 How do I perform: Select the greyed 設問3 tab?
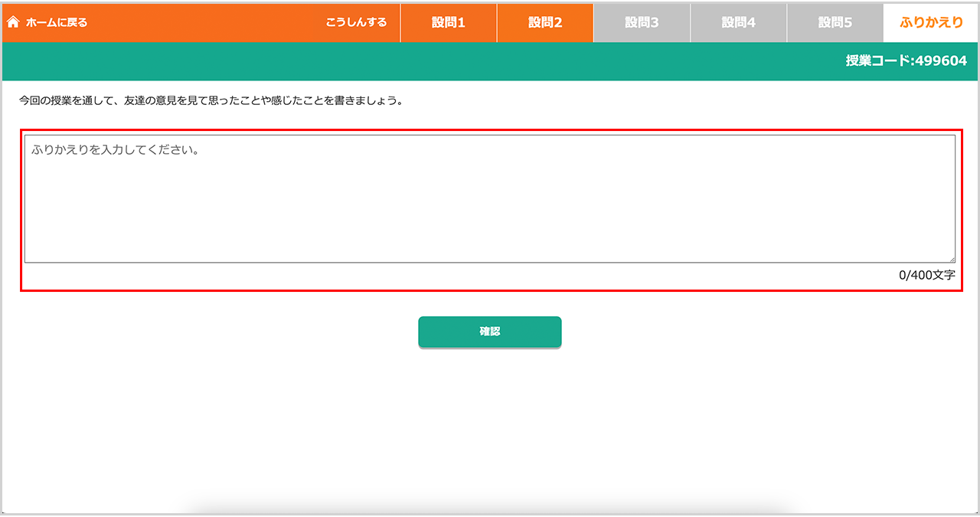click(642, 22)
